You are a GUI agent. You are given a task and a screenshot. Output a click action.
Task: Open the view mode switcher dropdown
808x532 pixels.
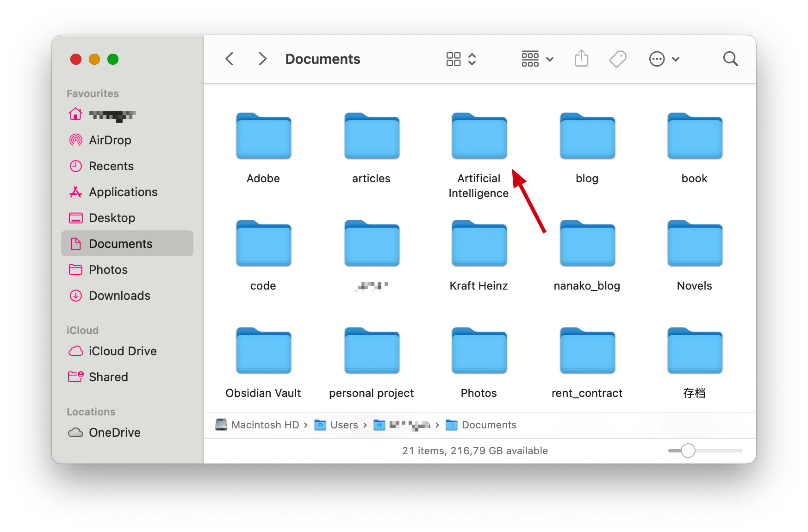(x=461, y=59)
